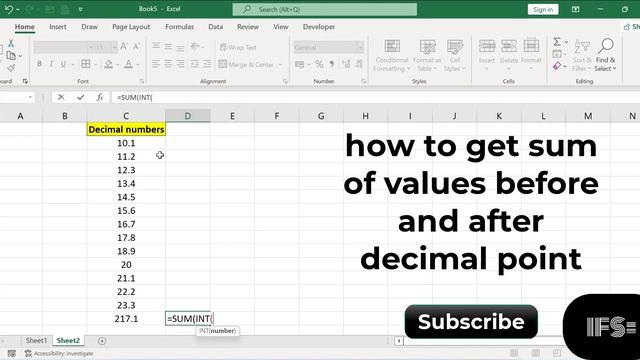Click the Percent Style icon
Image resolution: width=640 pixels, height=360 pixels.
(x=319, y=64)
